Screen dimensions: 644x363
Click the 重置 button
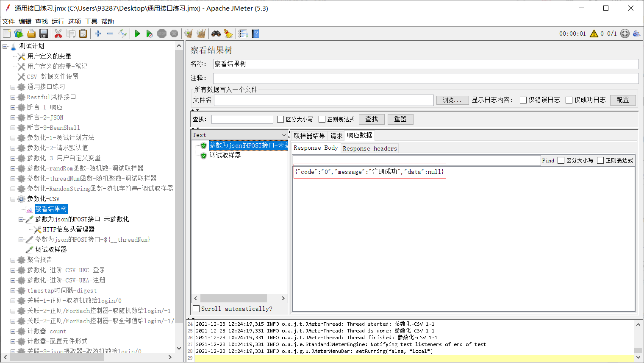(x=400, y=119)
